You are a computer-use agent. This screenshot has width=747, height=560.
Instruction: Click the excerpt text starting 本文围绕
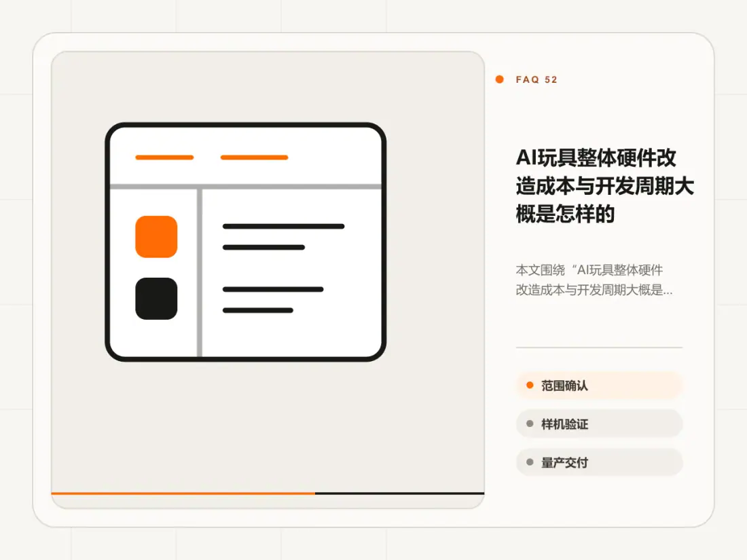[594, 280]
